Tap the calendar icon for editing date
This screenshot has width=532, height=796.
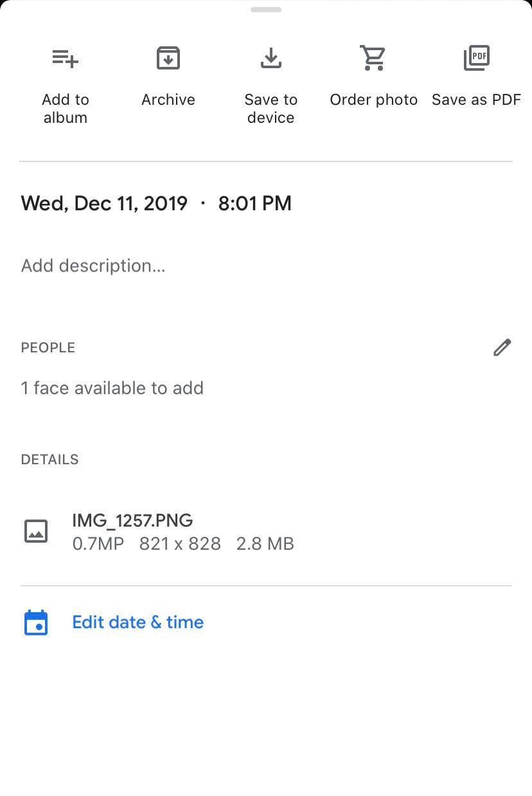[x=36, y=622]
